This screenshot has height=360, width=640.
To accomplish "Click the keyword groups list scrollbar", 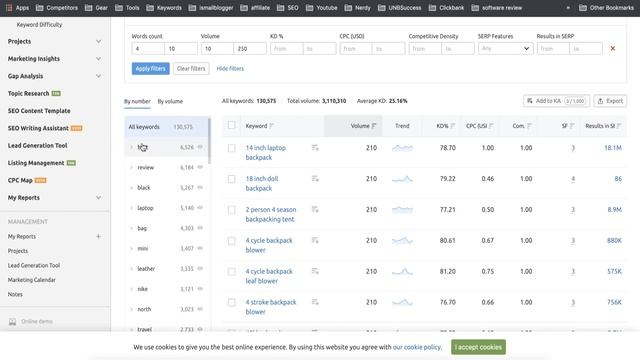I will (209, 141).
